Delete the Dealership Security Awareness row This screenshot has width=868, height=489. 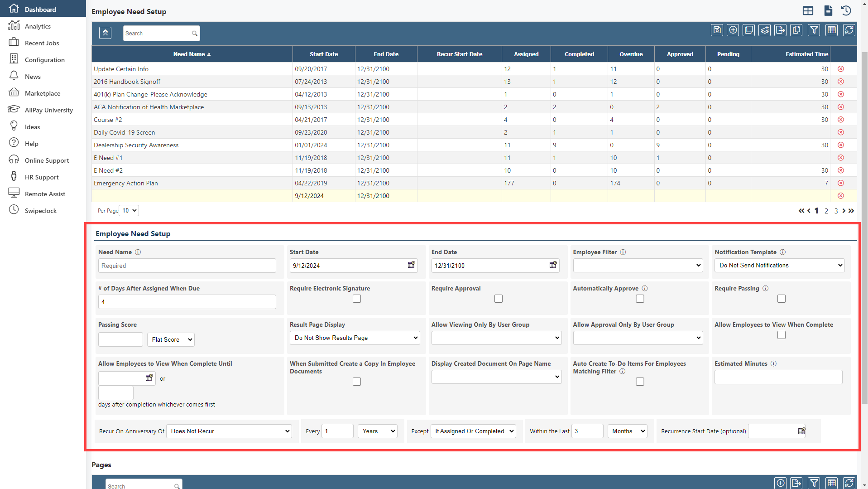coord(840,145)
